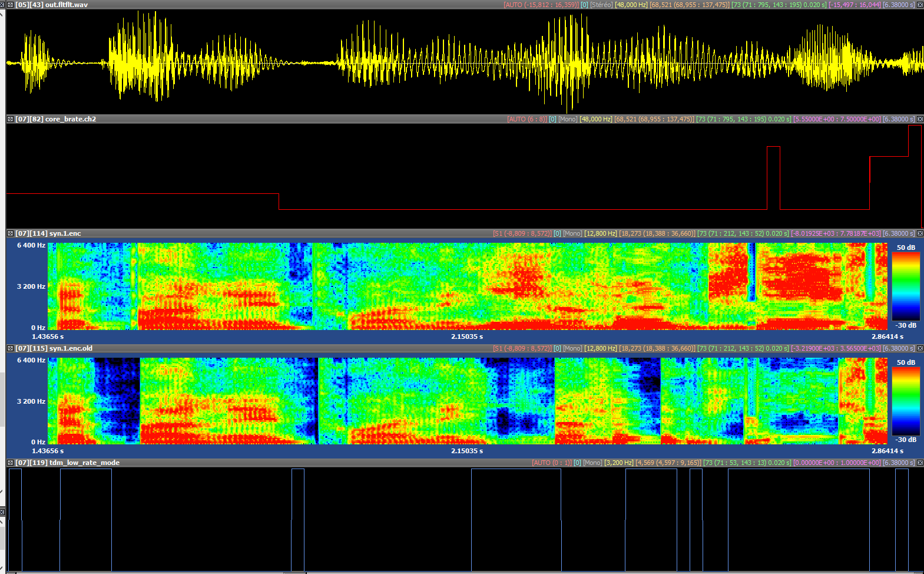
Task: Click the 2.15035 s time label under syn.1.enc.old
Action: (x=466, y=451)
